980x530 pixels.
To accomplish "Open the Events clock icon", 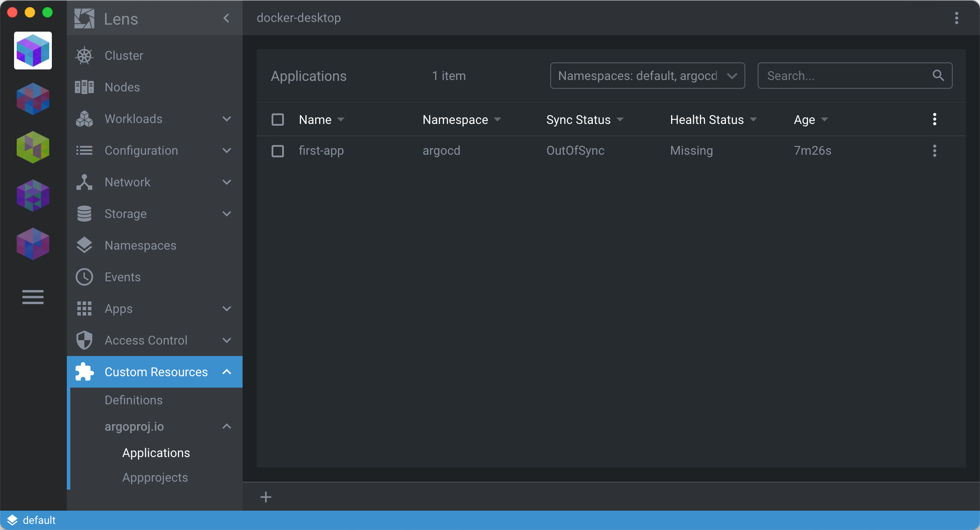I will (84, 277).
